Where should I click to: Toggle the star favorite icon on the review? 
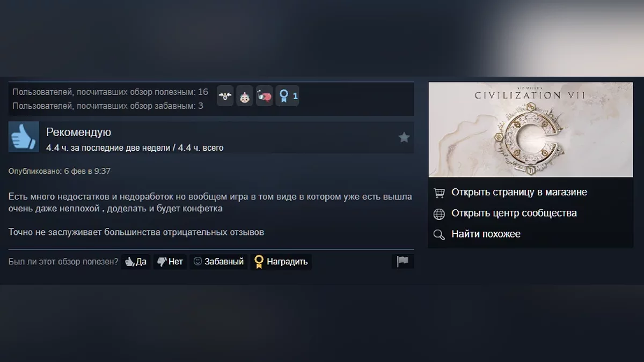404,138
